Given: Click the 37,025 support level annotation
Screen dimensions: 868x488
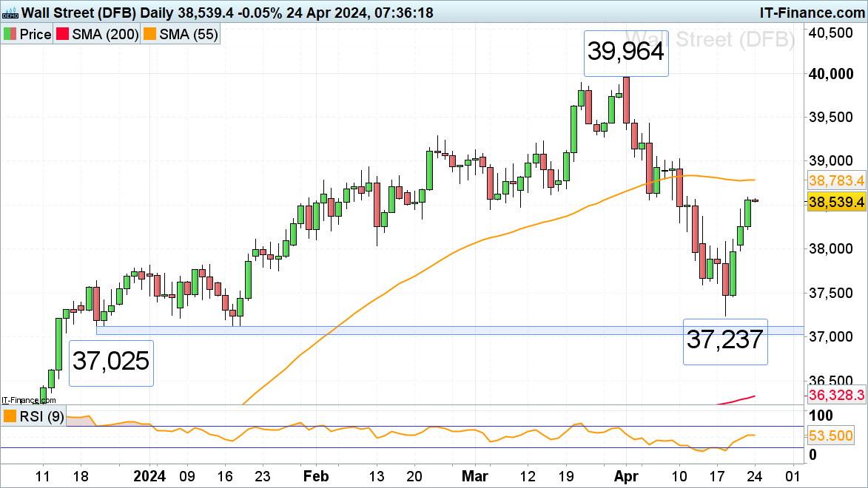Looking at the screenshot, I should point(111,362).
